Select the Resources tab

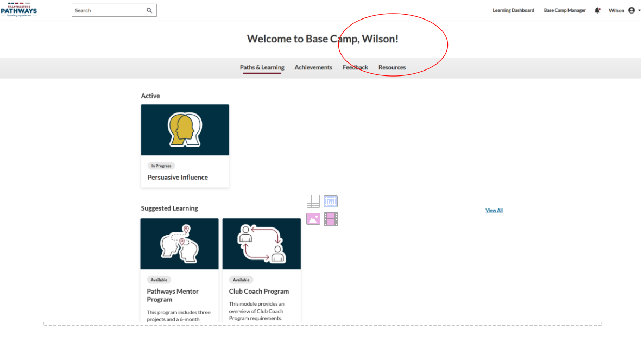coord(392,67)
